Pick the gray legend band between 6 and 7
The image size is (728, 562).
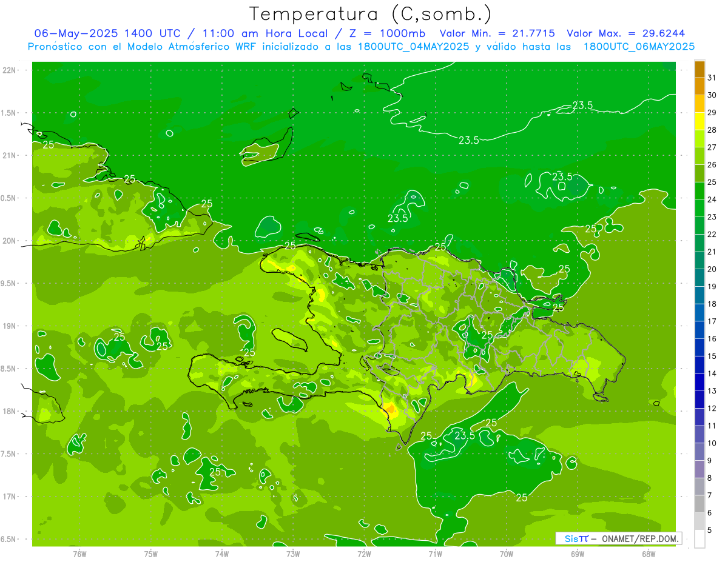(699, 504)
